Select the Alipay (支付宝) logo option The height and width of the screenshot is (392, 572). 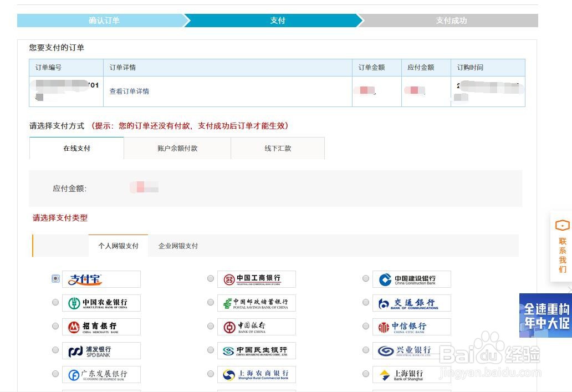(x=101, y=279)
